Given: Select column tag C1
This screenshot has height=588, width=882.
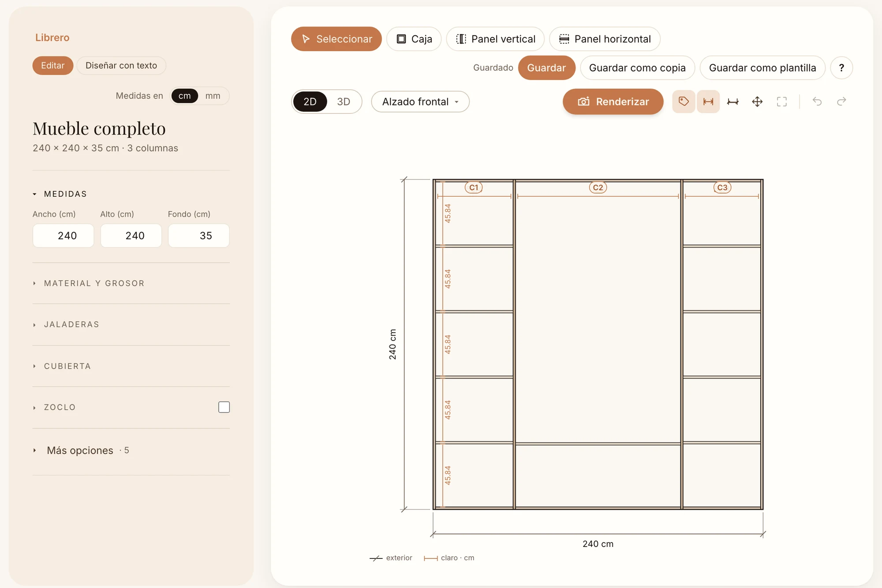Looking at the screenshot, I should click(x=474, y=187).
